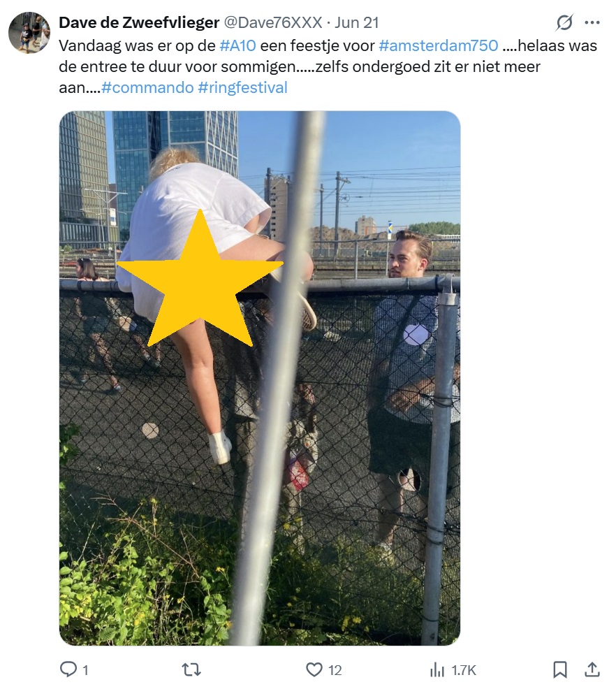Open the Jun 21 timestamp permalink
The image size is (616, 689).
pos(356,22)
